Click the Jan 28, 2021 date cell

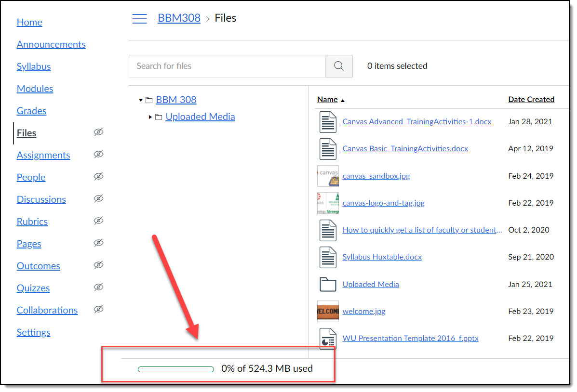point(530,122)
